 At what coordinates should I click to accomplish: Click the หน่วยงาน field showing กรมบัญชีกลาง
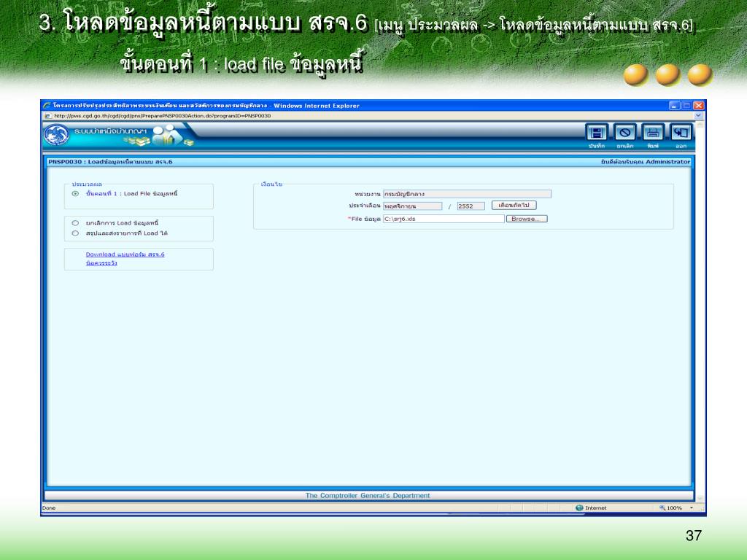(x=467, y=194)
